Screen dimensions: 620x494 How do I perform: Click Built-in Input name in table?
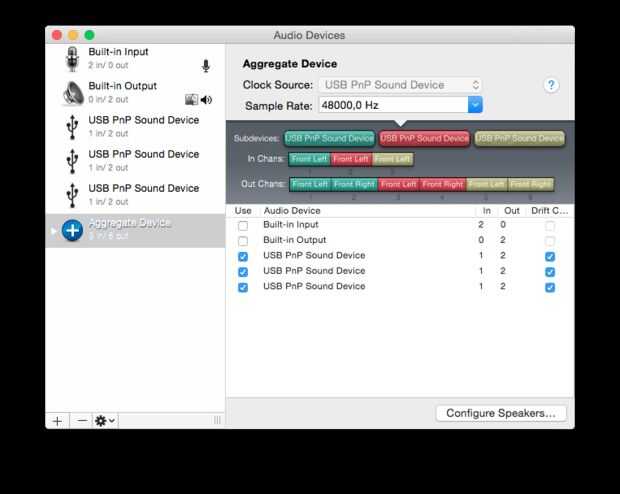[x=291, y=225]
